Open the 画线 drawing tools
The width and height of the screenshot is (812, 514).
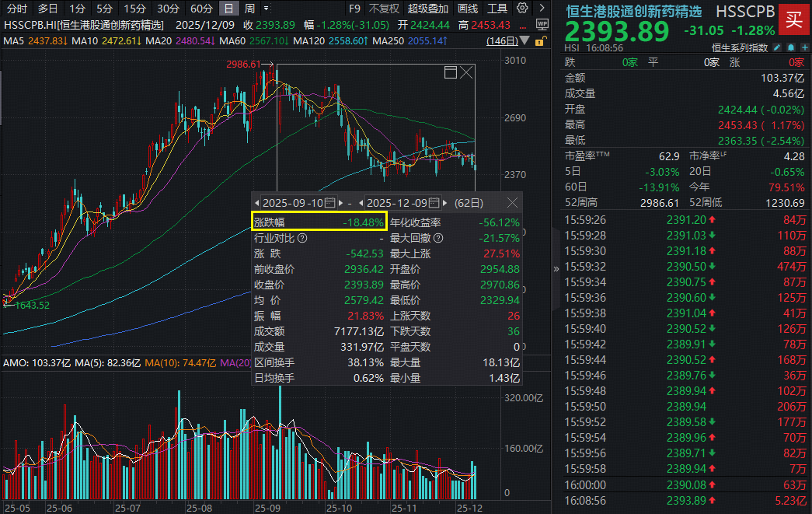[468, 9]
